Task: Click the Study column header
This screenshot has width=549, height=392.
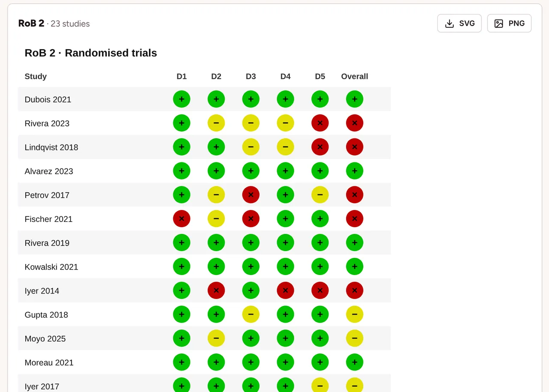Action: (36, 76)
